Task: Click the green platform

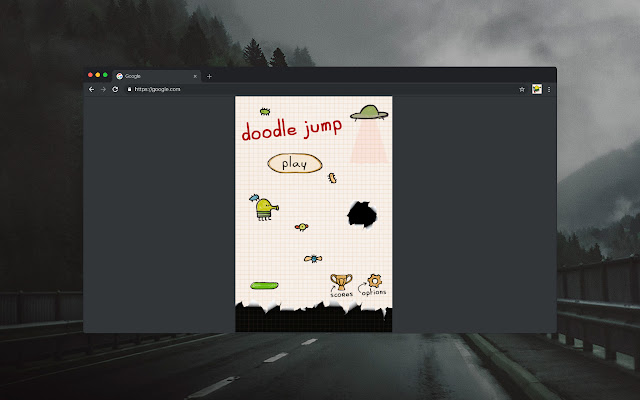Action: (264, 285)
